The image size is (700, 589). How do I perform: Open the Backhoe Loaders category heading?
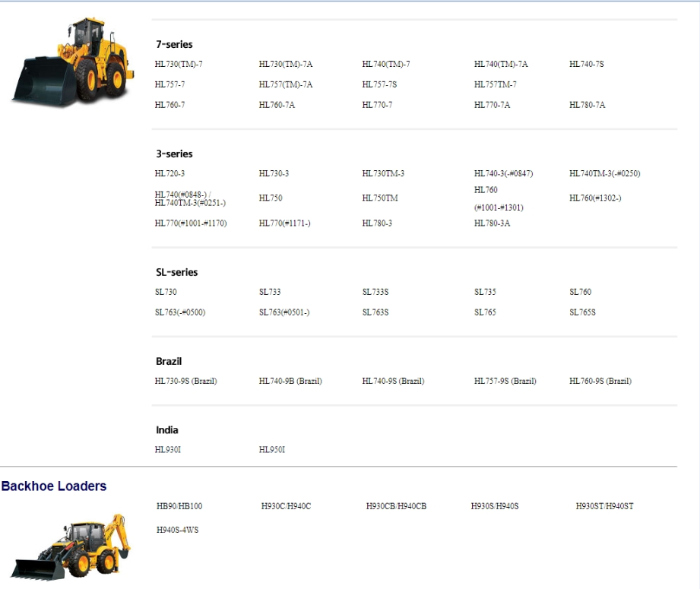coord(53,486)
